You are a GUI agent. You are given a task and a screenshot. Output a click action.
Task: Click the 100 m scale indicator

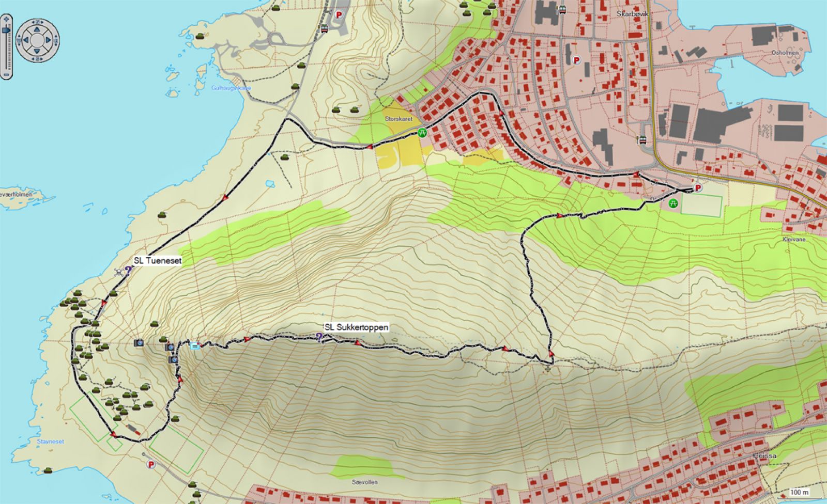[x=801, y=492]
